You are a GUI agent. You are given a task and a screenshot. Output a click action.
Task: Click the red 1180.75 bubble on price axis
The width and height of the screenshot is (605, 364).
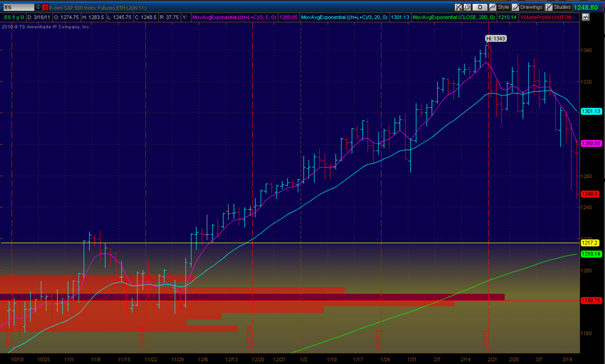[x=591, y=300]
